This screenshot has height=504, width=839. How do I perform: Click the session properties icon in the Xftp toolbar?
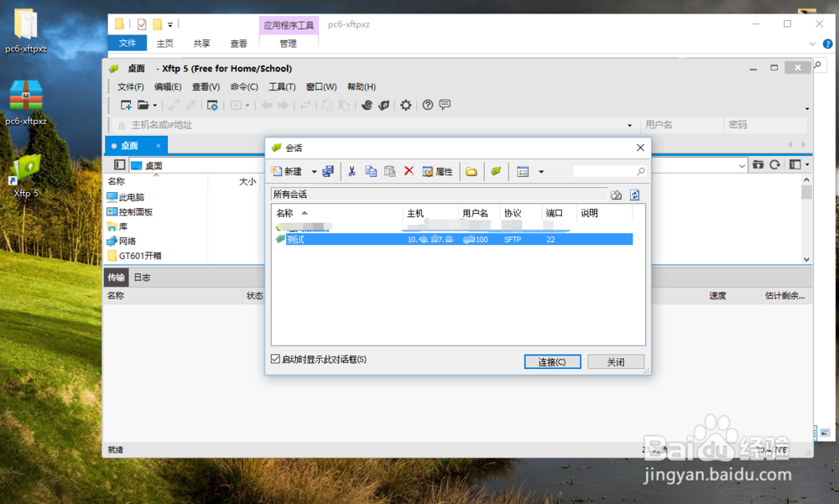[x=212, y=106]
